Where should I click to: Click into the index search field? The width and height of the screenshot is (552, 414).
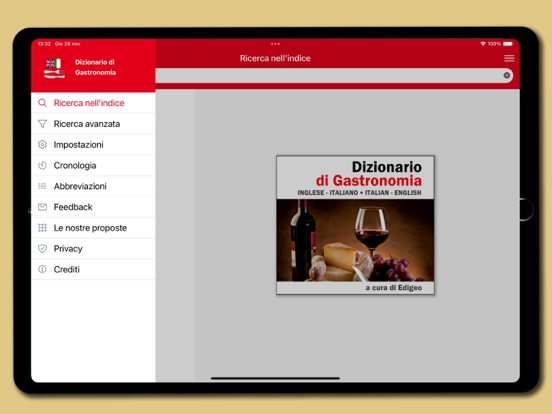[x=334, y=75]
